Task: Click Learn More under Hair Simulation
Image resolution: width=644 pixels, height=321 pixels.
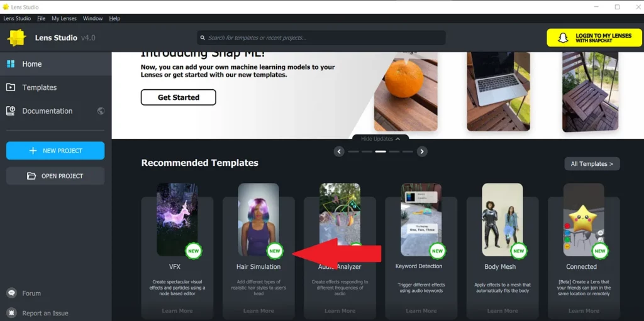Action: (x=258, y=311)
